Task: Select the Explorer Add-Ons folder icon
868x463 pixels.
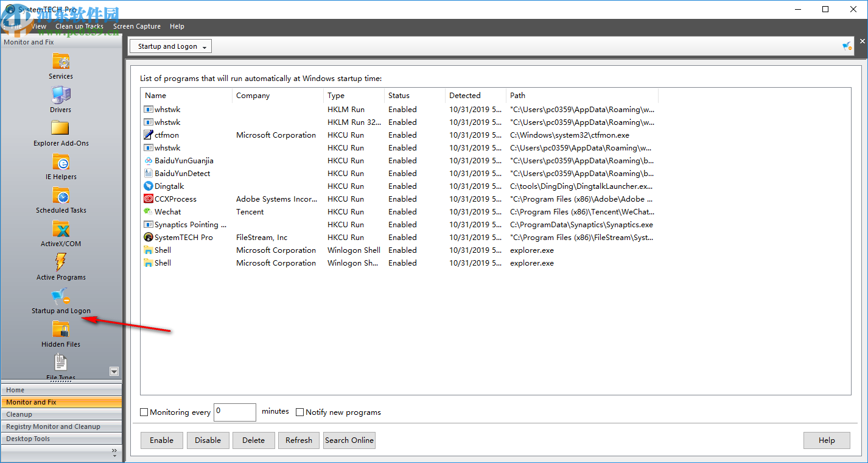Action: click(61, 129)
